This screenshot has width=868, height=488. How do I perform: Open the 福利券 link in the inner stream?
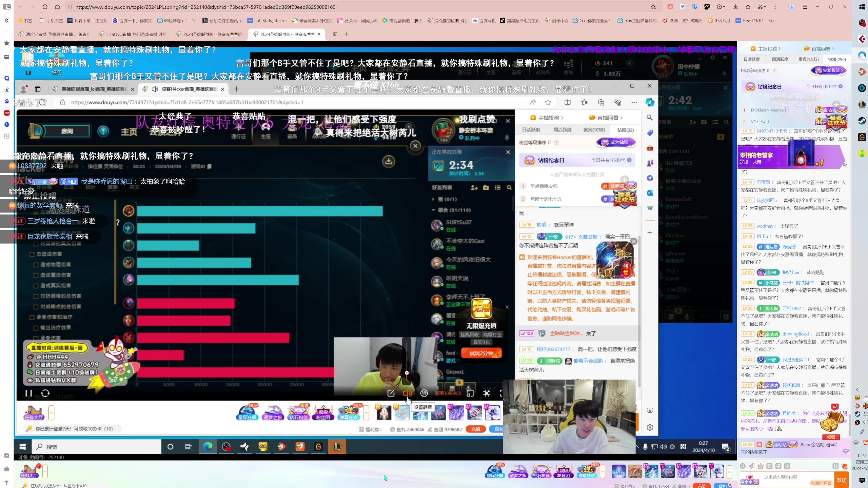(370, 429)
